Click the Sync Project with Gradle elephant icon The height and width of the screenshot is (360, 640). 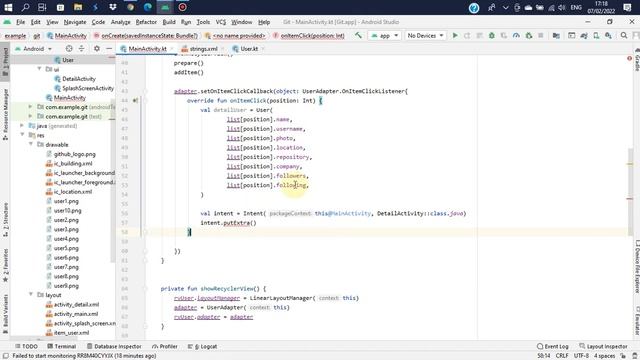tap(584, 36)
